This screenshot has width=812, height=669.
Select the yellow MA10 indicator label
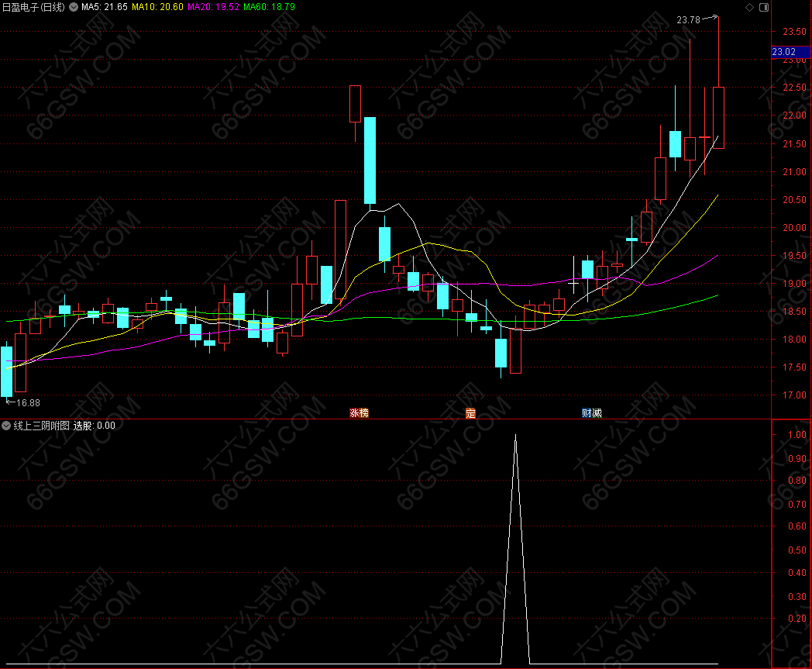[157, 7]
